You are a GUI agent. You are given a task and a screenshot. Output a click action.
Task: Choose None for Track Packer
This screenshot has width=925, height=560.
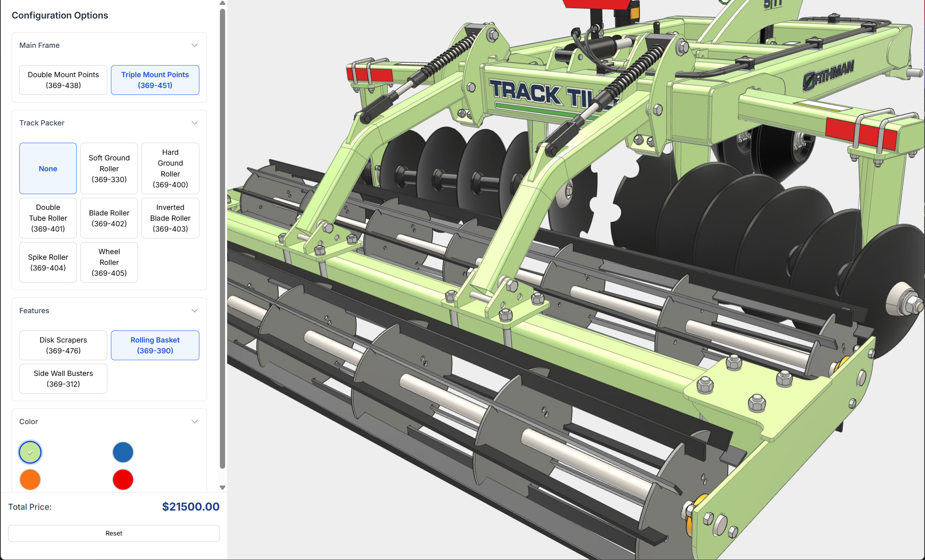pos(48,168)
